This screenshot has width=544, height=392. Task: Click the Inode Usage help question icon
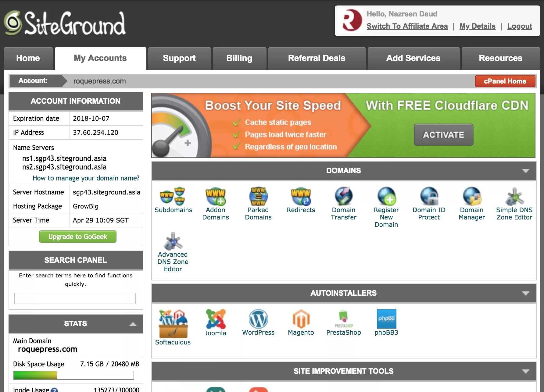point(54,390)
